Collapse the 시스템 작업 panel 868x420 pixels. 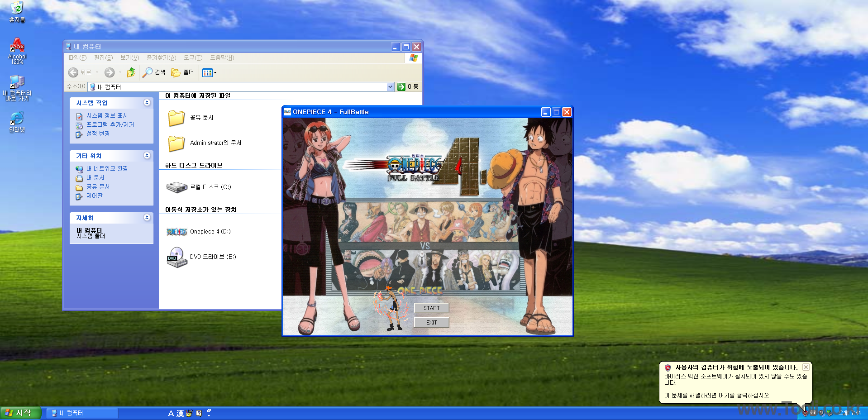[x=147, y=103]
